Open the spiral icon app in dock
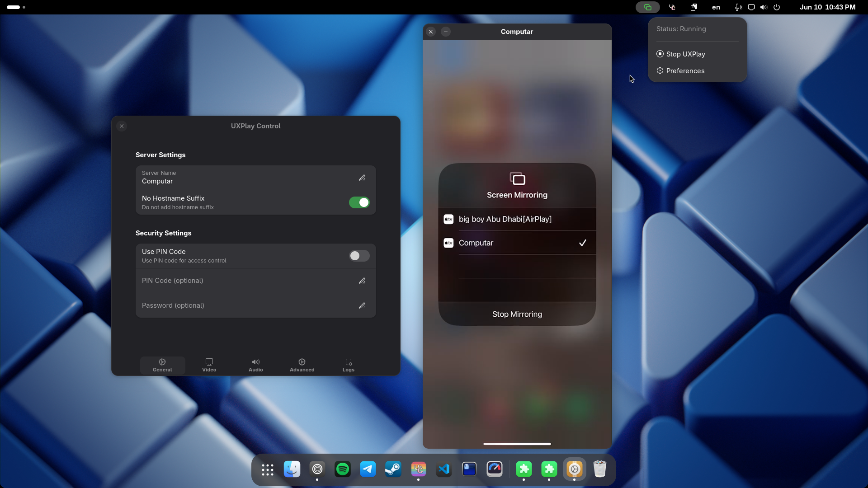Screen dimensions: 868x488 coord(317,469)
